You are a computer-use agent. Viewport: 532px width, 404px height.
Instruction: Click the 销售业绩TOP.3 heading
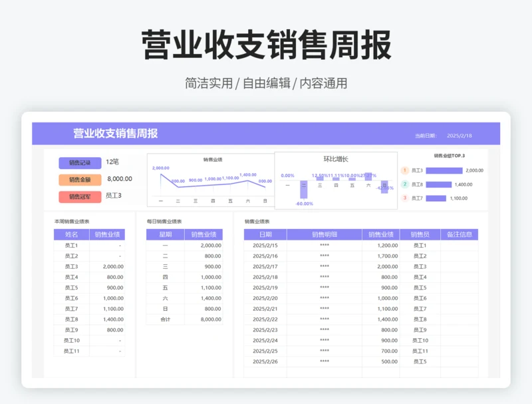(450, 156)
